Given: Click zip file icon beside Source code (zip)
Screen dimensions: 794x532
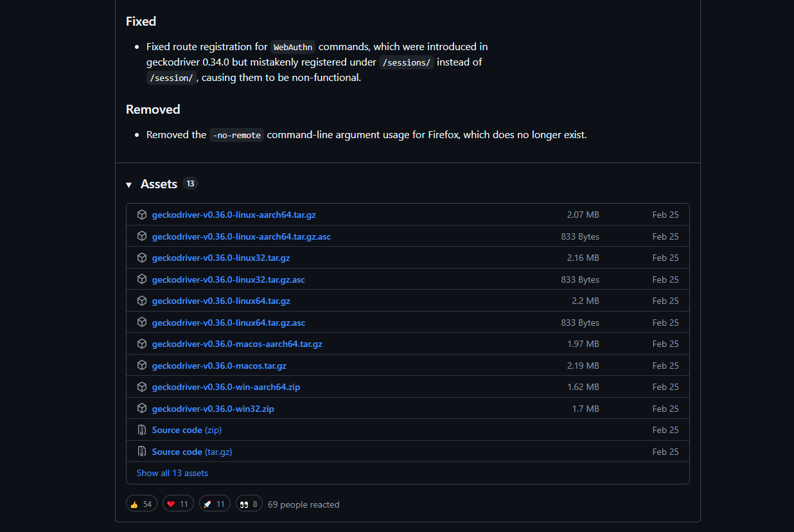Looking at the screenshot, I should pos(142,430).
